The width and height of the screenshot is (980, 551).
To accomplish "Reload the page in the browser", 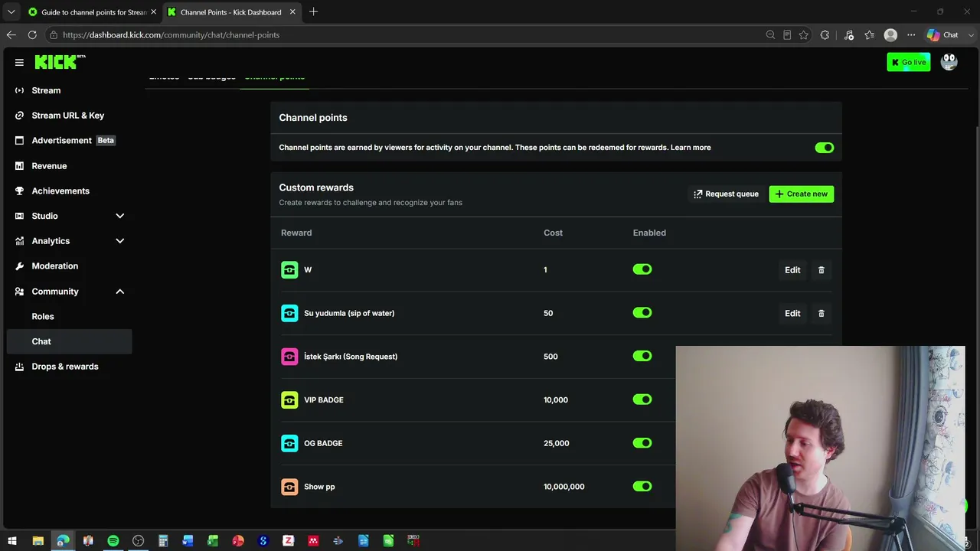I will [x=32, y=34].
